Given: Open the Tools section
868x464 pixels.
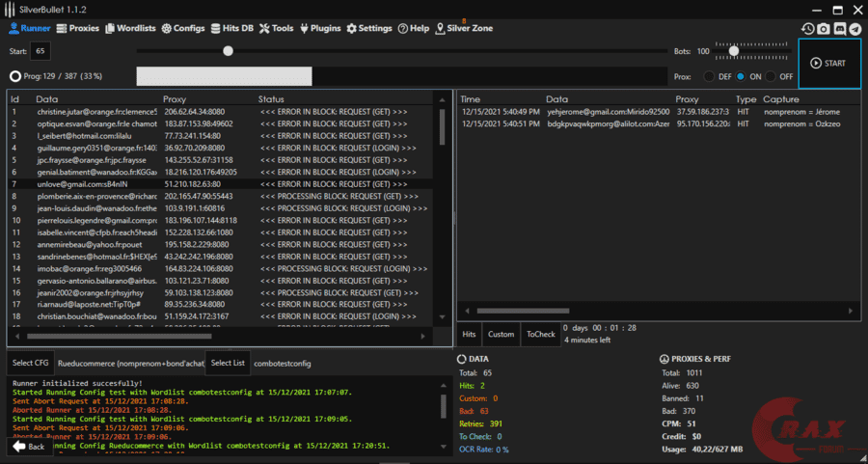Looking at the screenshot, I should pyautogui.click(x=277, y=29).
